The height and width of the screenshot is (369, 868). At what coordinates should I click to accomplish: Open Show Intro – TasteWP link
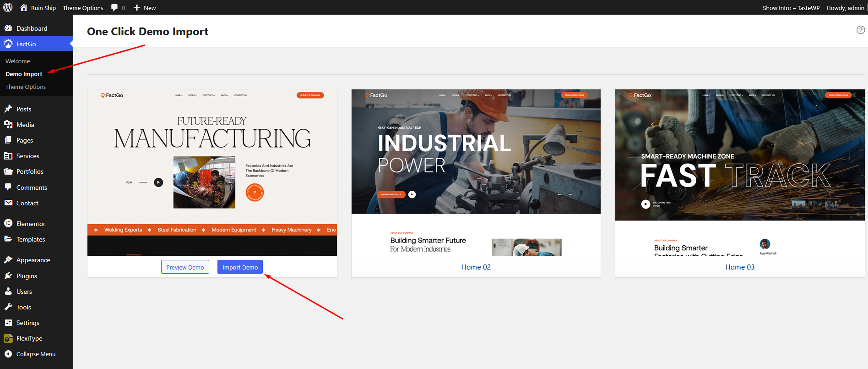[x=791, y=8]
